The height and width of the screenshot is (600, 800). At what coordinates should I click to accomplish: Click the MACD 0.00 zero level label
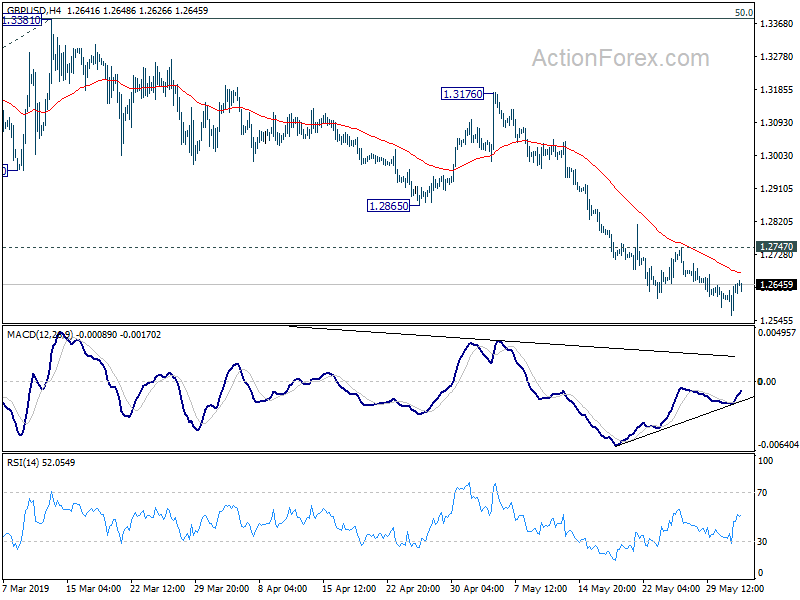point(767,382)
